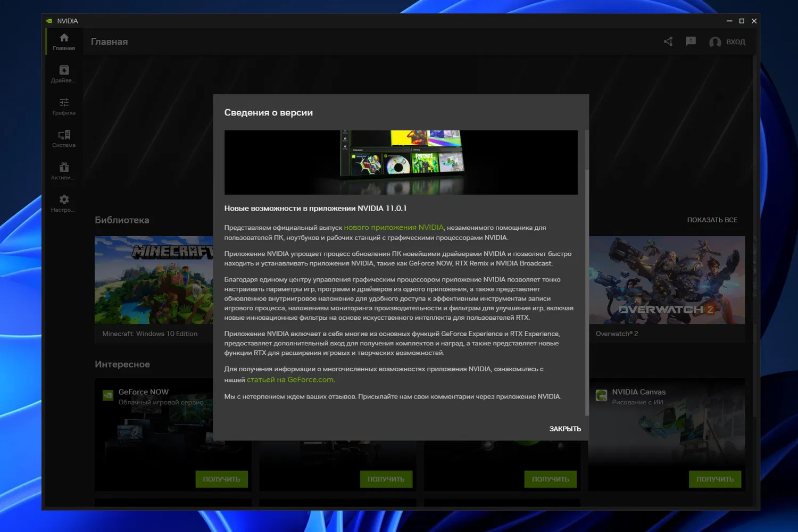Close the version info dialog with ЗАКРЫТЬ
The width and height of the screenshot is (798, 532).
[565, 429]
